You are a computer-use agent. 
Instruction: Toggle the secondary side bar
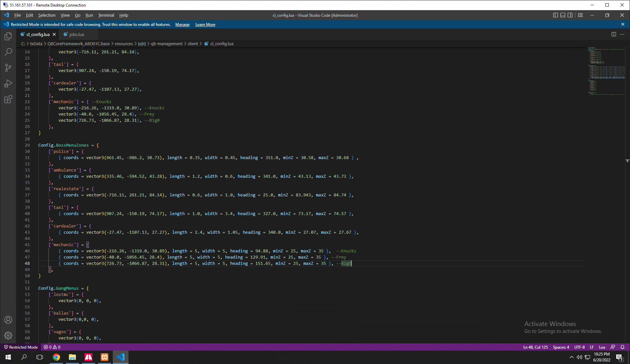tap(570, 15)
